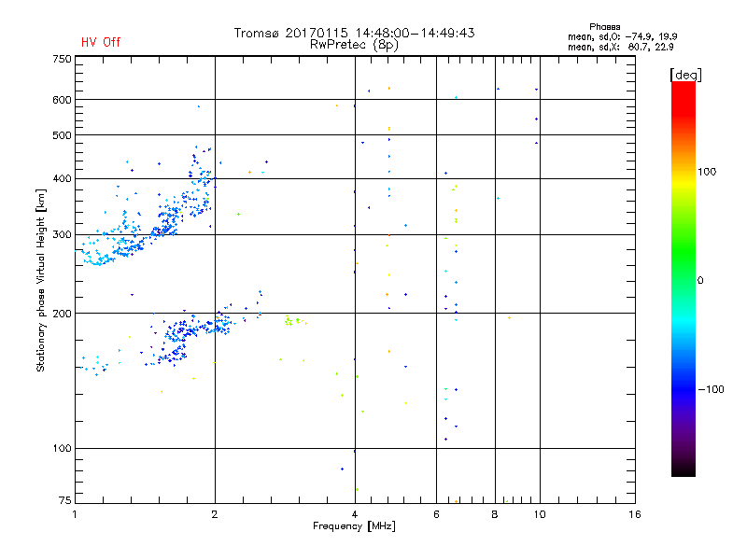
Task: Pick the yellow region near 100 on colorbar
Action: tap(684, 183)
